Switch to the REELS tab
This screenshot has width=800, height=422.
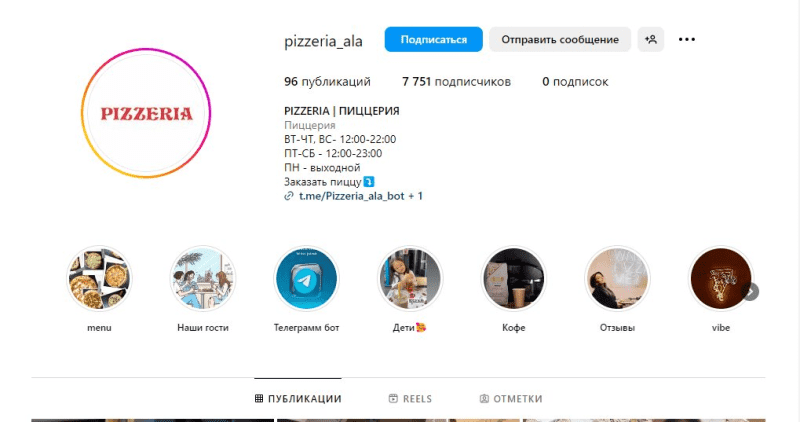click(x=410, y=399)
